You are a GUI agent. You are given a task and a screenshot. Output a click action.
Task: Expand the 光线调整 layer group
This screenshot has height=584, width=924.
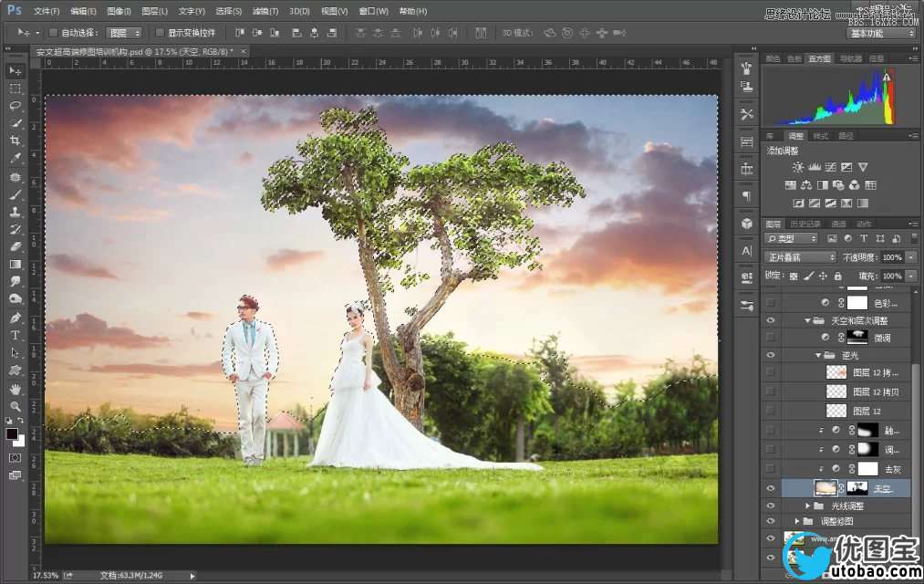[x=807, y=506]
